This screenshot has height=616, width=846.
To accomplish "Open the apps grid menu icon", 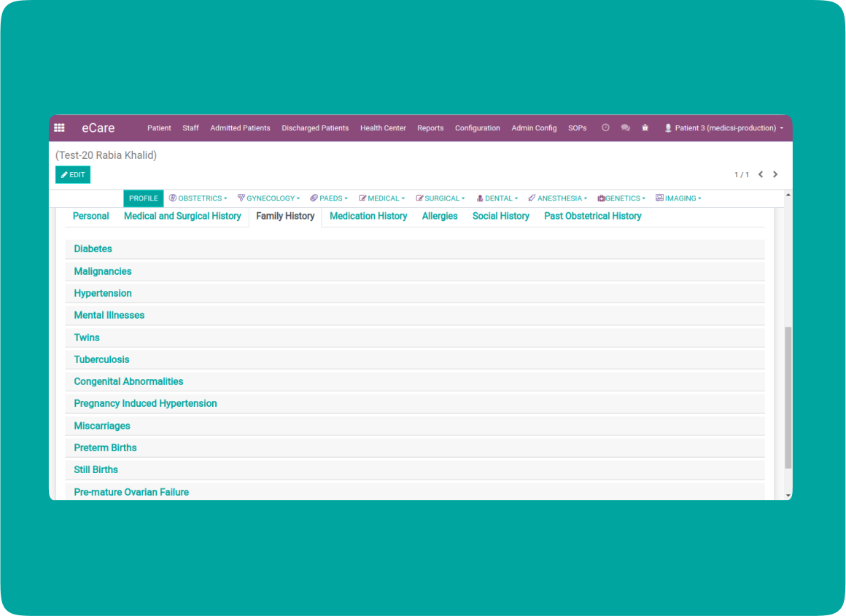I will pos(59,128).
